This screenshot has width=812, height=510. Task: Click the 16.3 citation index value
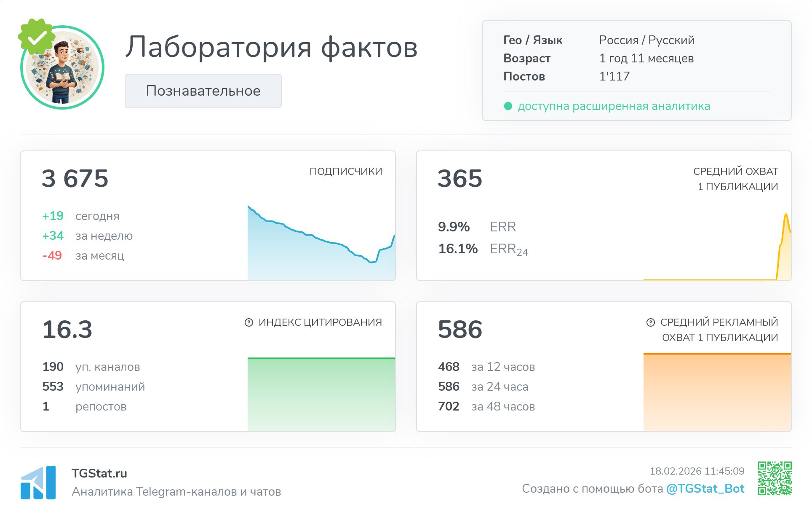tap(67, 329)
